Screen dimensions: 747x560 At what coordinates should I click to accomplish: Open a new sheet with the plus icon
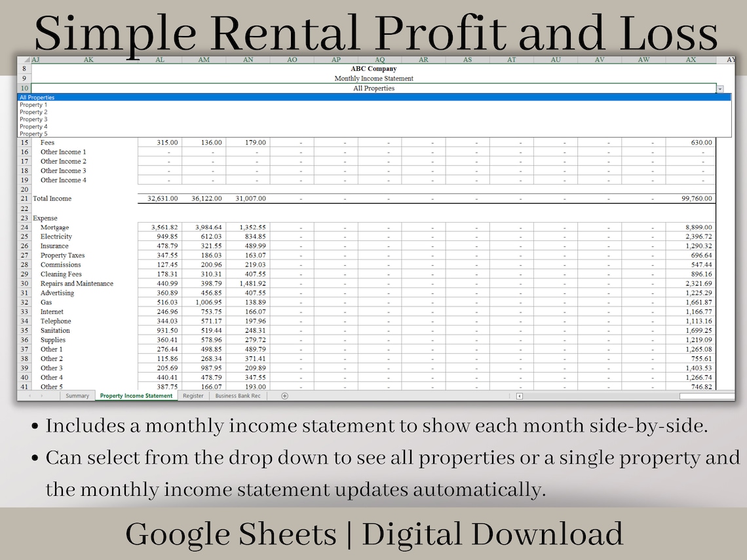coord(284,396)
